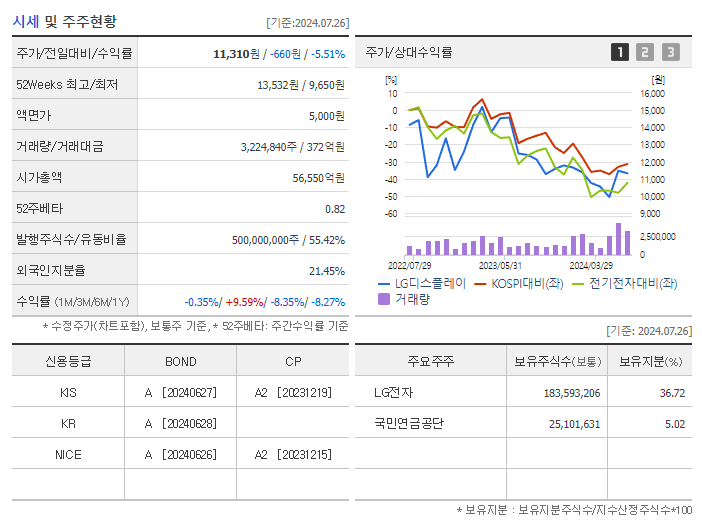Viewport: 702px width, 525px height.
Task: Switch to chart tab 1
Action: pyautogui.click(x=620, y=52)
